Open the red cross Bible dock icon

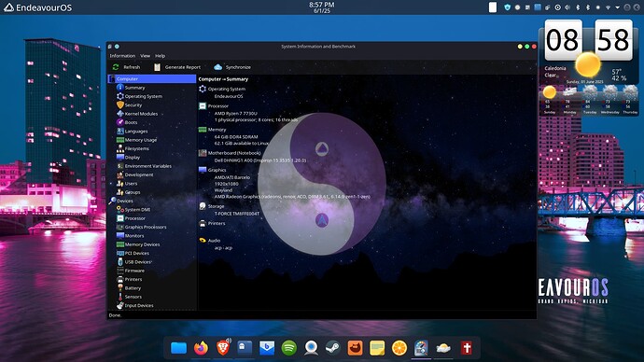pos(466,348)
